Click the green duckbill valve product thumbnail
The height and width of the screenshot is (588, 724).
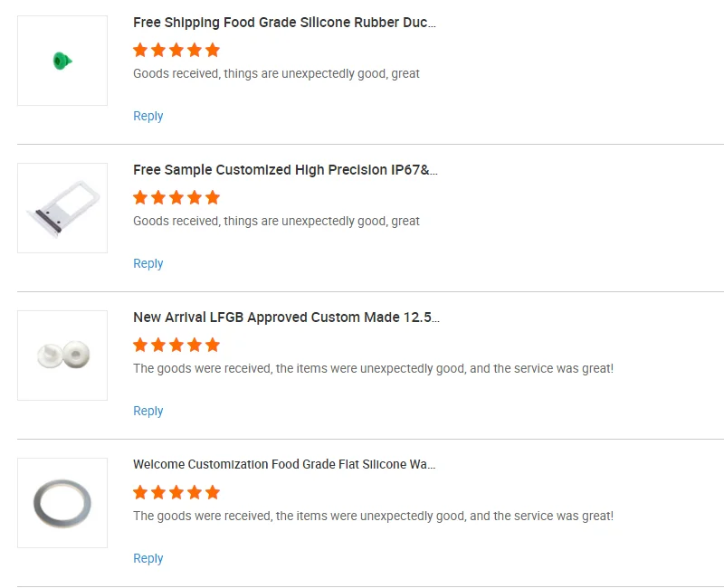(62, 61)
